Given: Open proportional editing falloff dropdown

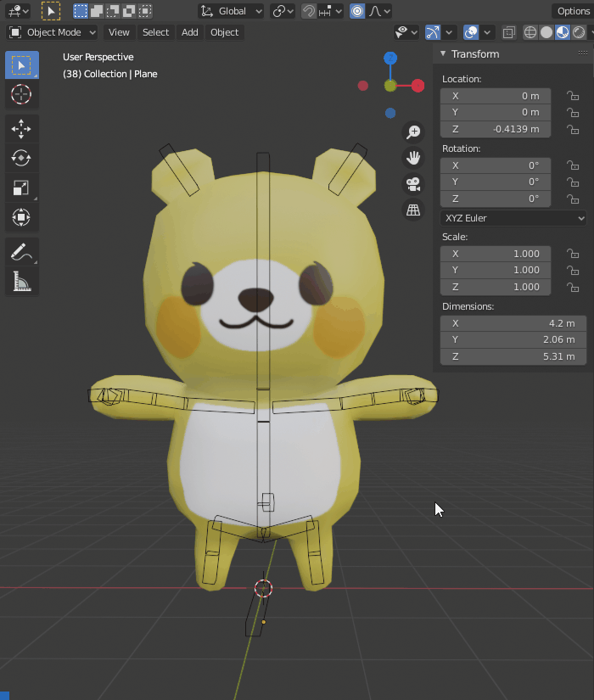Looking at the screenshot, I should (379, 11).
